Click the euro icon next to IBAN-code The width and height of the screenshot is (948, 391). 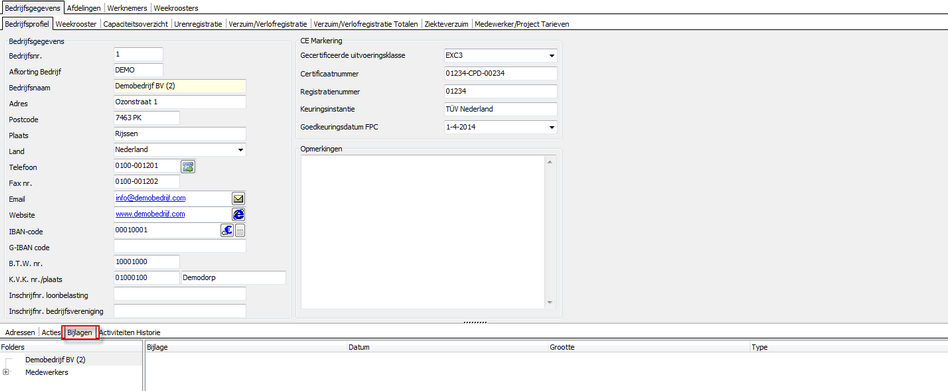click(227, 230)
